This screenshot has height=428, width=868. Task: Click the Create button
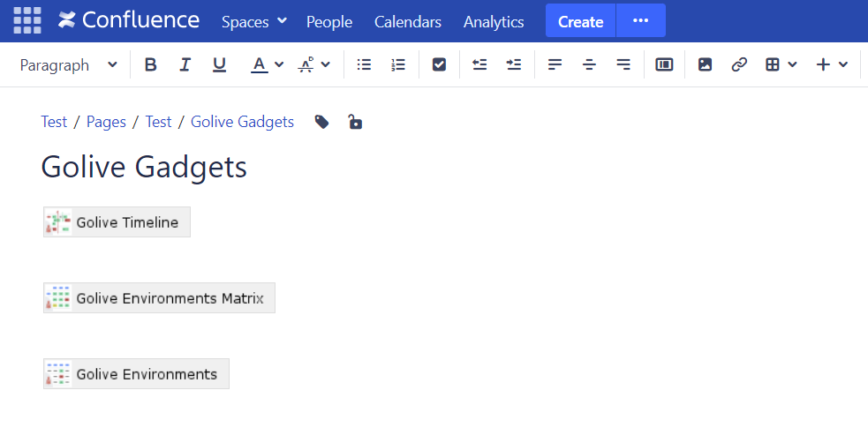click(580, 21)
